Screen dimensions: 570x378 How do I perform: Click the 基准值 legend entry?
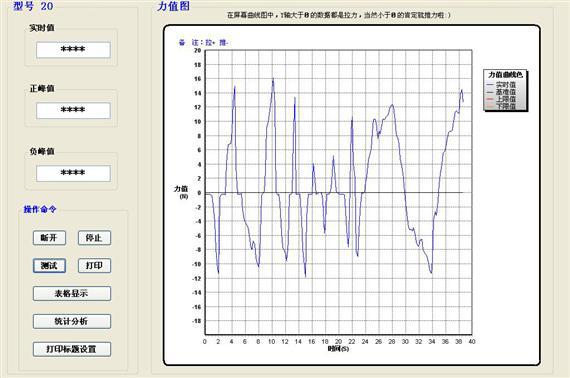[501, 92]
